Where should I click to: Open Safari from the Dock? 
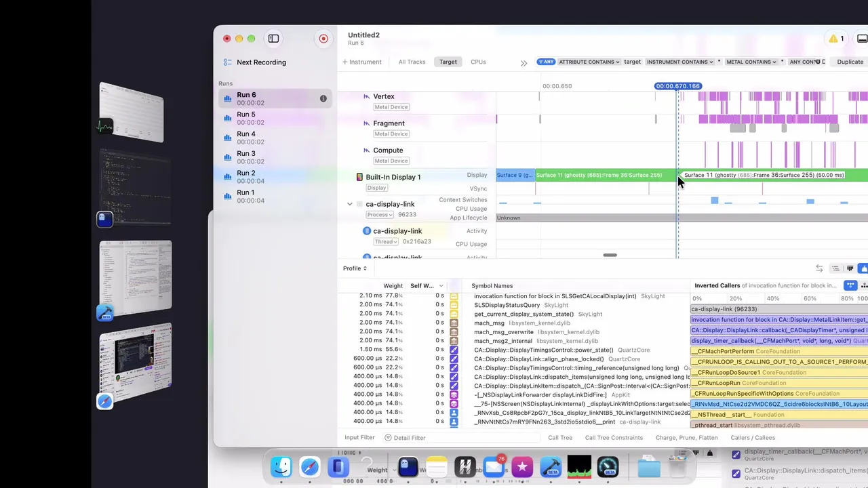(310, 467)
